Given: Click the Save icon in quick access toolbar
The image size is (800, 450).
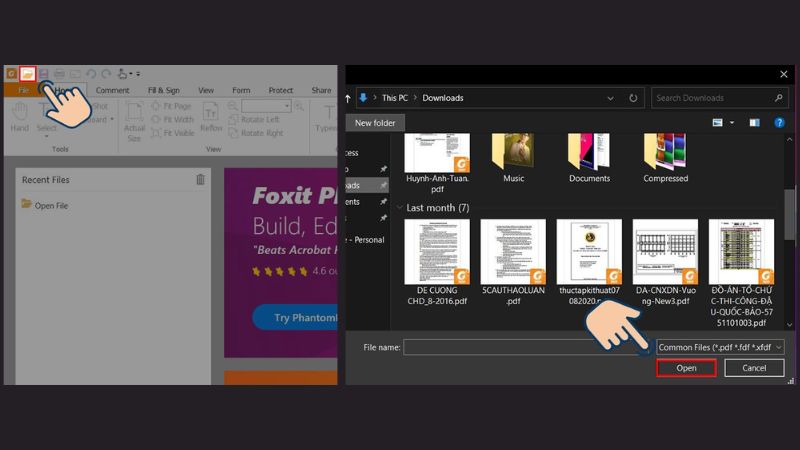Looking at the screenshot, I should tap(44, 73).
